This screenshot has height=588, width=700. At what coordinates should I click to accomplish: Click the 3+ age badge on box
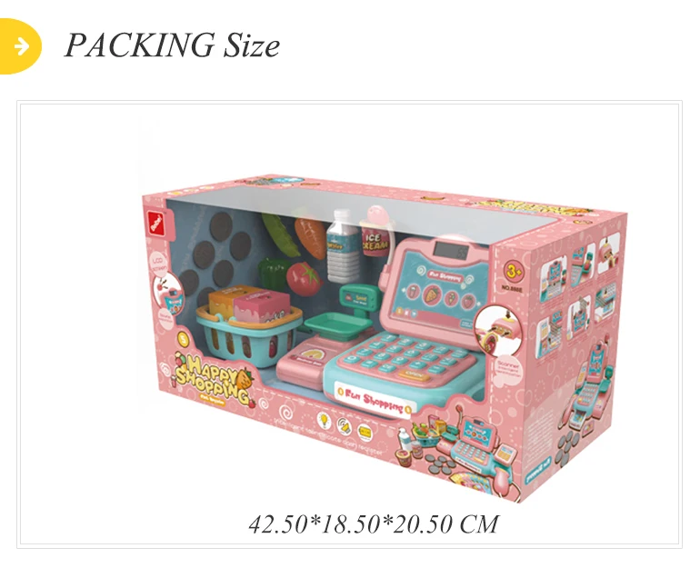pos(513,271)
